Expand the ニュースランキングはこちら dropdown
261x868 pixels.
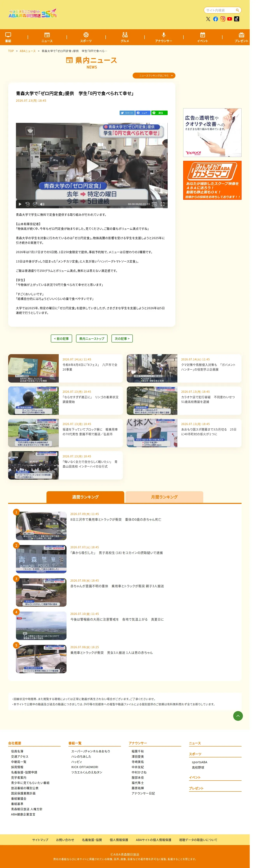[154, 76]
